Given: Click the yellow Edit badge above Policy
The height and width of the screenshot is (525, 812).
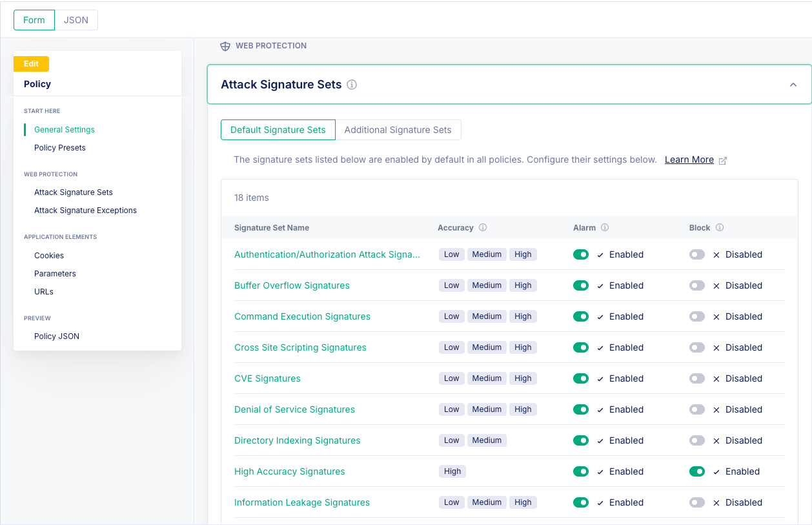Looking at the screenshot, I should click(x=31, y=63).
